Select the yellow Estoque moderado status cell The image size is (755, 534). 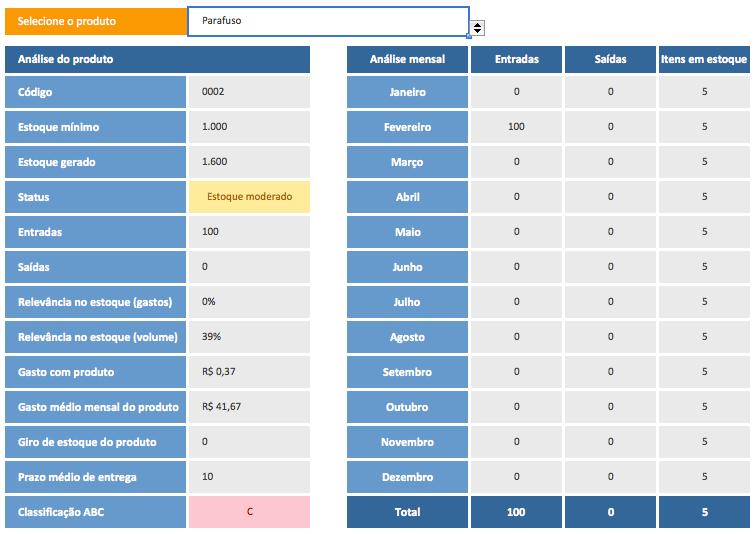pos(249,197)
